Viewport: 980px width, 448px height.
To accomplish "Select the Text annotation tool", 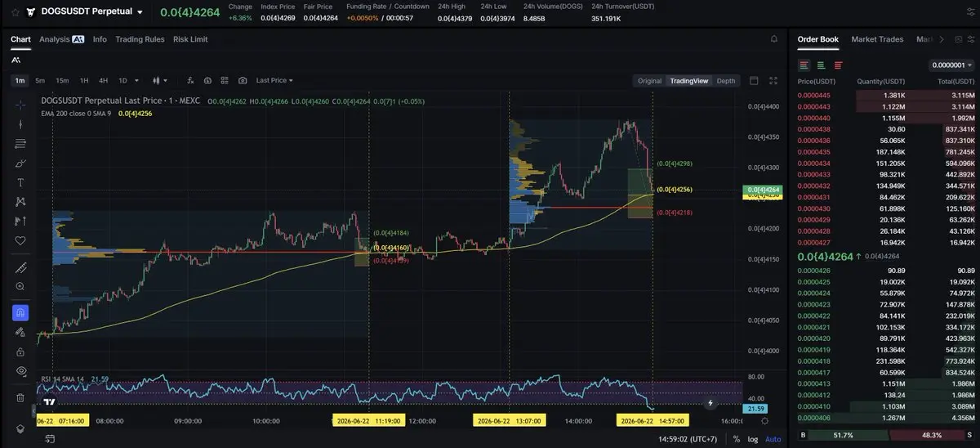I will coord(21,182).
